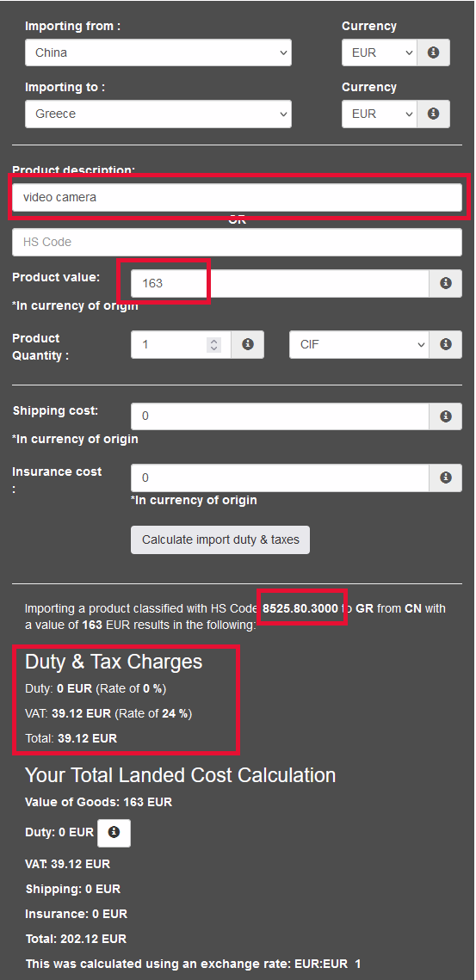Click info icon beside Importing to currency
This screenshot has width=476, height=980.
click(434, 114)
